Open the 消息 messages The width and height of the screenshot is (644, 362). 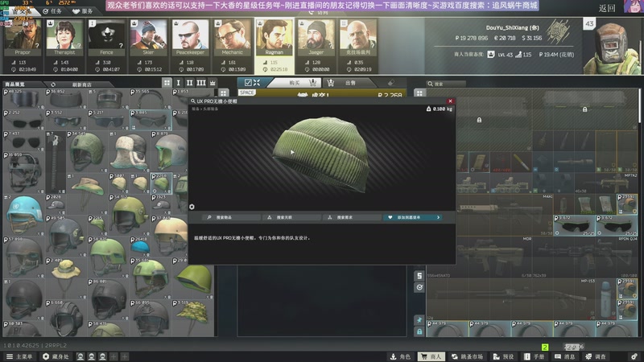[x=565, y=356]
